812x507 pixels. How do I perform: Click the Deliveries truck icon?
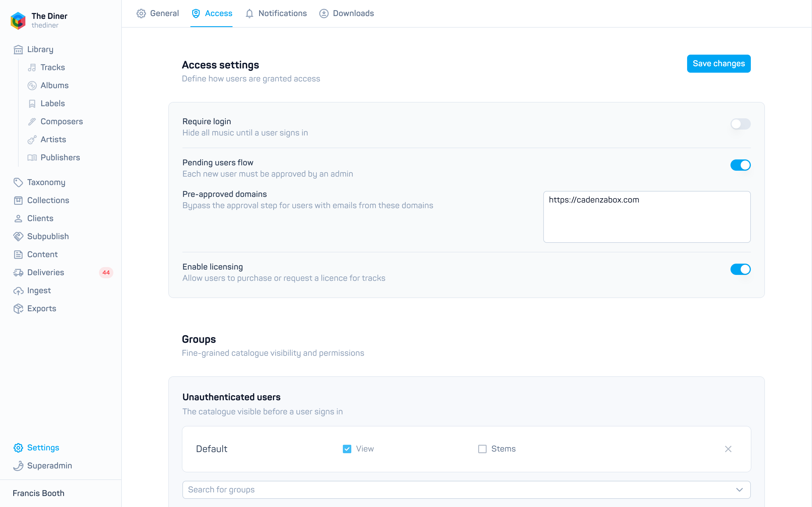click(x=18, y=273)
